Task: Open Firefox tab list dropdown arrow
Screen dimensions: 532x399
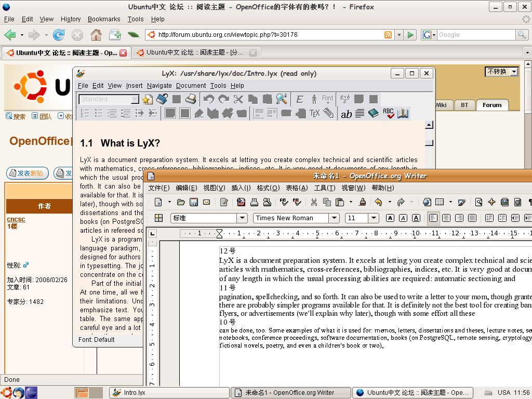Action: click(x=527, y=52)
